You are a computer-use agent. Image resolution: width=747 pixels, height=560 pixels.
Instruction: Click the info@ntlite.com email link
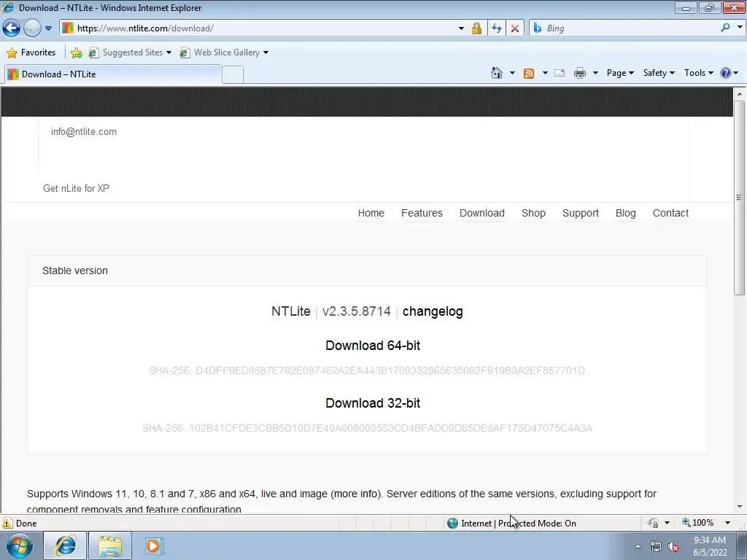point(84,132)
